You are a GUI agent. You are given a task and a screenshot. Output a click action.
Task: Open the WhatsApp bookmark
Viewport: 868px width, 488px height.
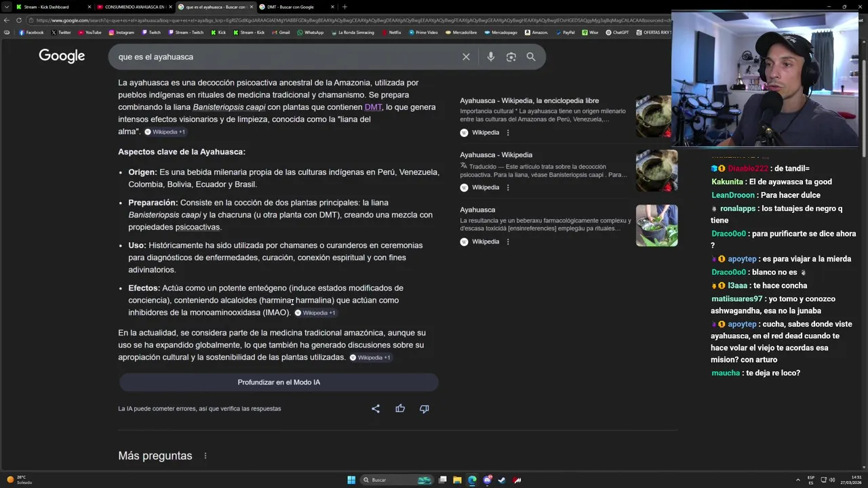311,33
